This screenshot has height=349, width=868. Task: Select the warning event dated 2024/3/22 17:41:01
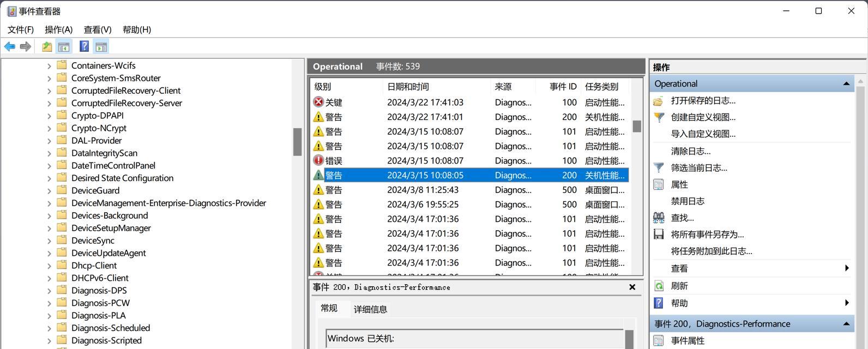469,117
